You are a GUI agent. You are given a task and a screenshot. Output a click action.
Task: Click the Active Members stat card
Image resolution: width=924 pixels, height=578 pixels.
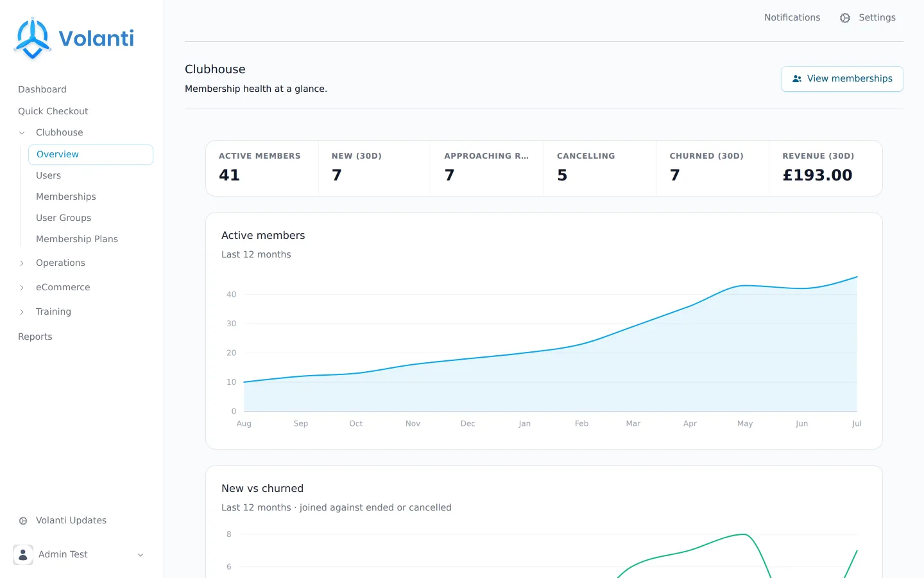tap(262, 168)
